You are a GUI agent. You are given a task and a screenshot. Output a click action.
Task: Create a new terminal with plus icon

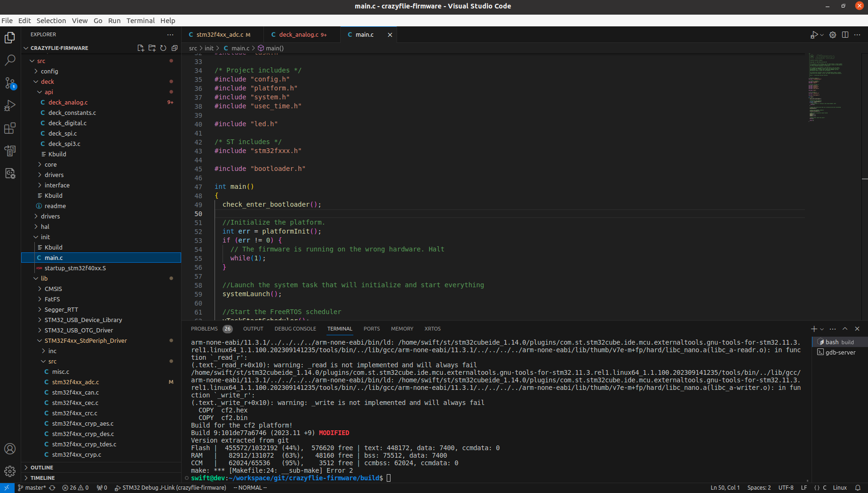point(814,329)
